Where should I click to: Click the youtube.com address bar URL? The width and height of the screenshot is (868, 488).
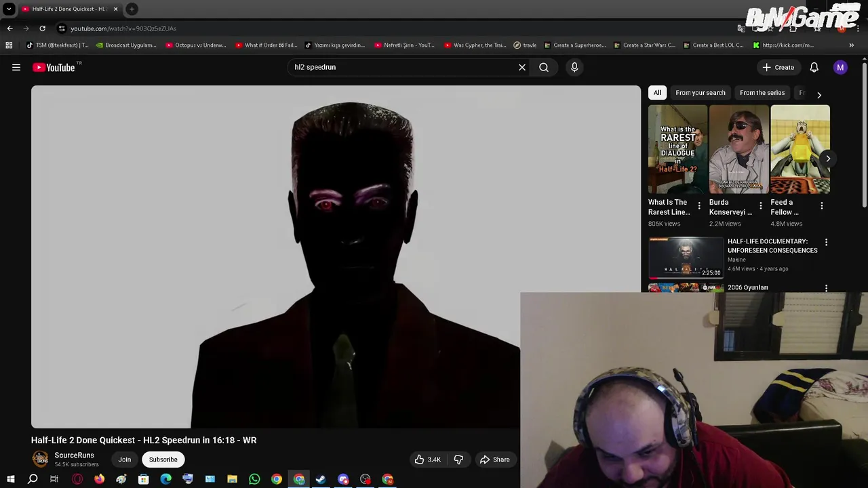[x=123, y=28]
